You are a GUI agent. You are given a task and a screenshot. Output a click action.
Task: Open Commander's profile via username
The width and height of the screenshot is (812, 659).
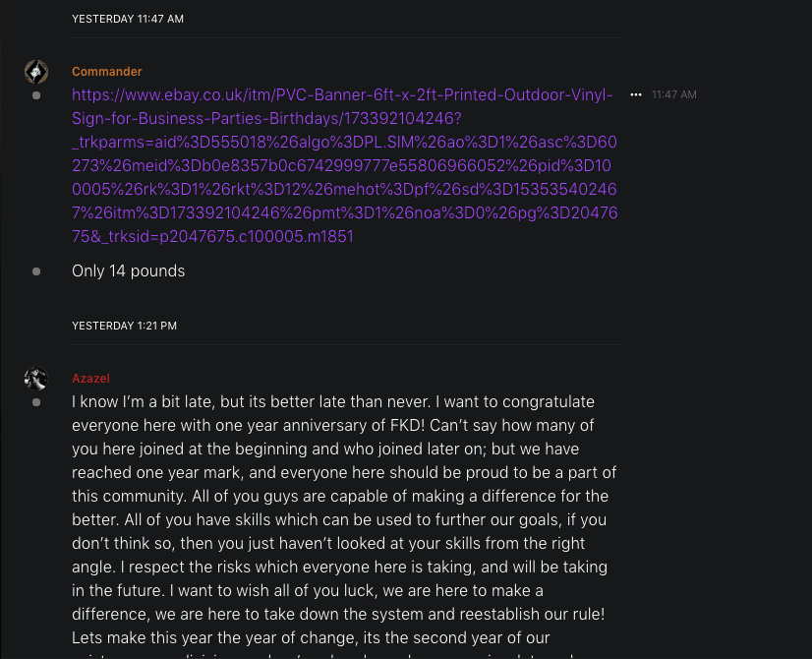(106, 72)
